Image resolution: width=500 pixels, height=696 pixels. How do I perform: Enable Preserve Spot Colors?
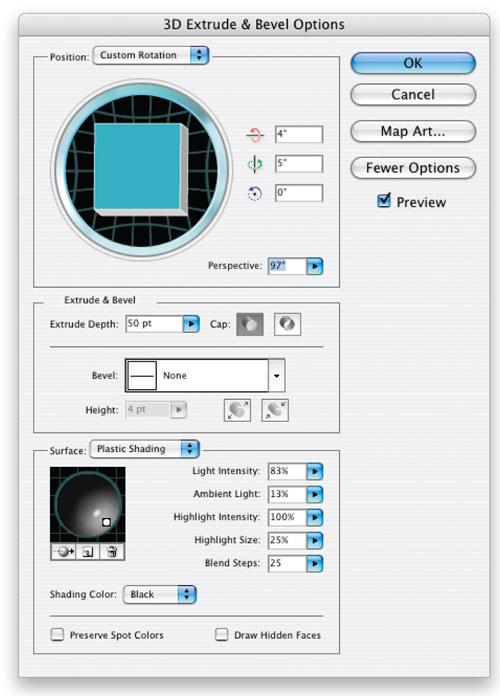[x=57, y=635]
